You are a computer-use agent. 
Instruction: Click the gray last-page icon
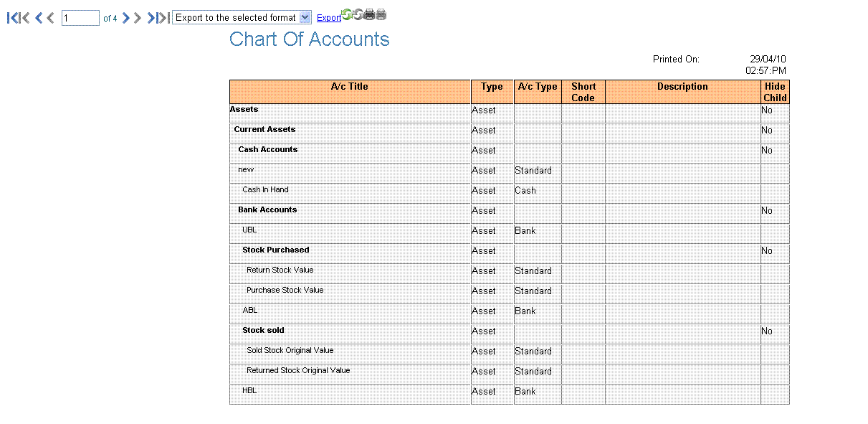[165, 18]
